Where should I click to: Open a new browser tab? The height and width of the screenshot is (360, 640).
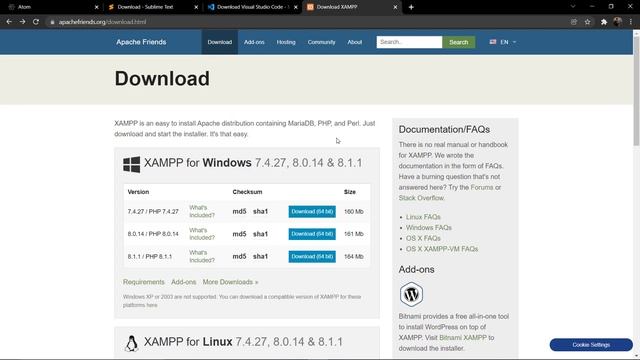411,7
